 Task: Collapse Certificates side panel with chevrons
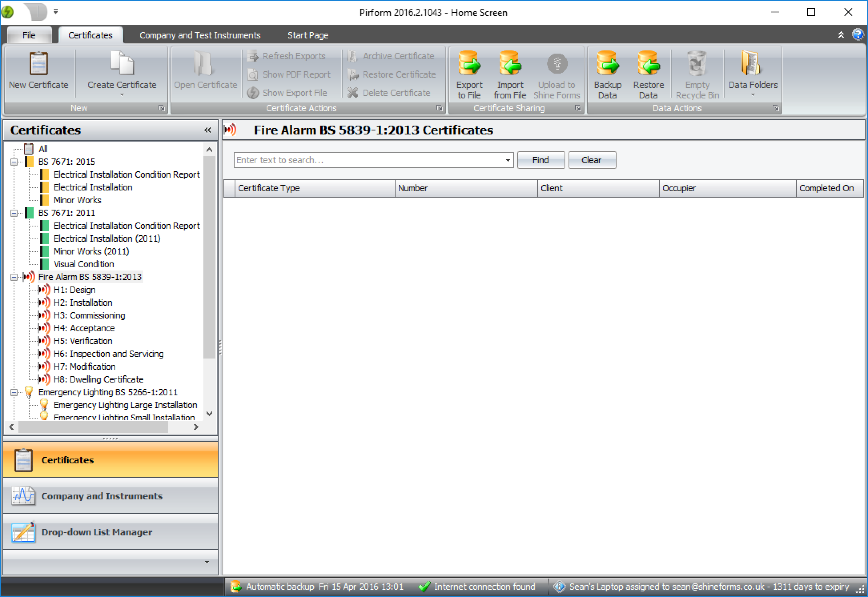click(x=207, y=130)
